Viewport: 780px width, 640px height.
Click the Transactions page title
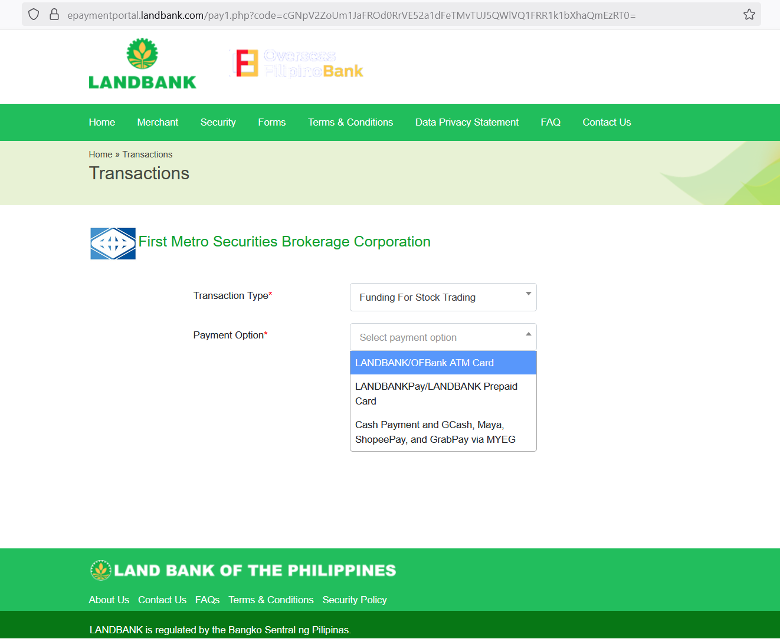139,173
